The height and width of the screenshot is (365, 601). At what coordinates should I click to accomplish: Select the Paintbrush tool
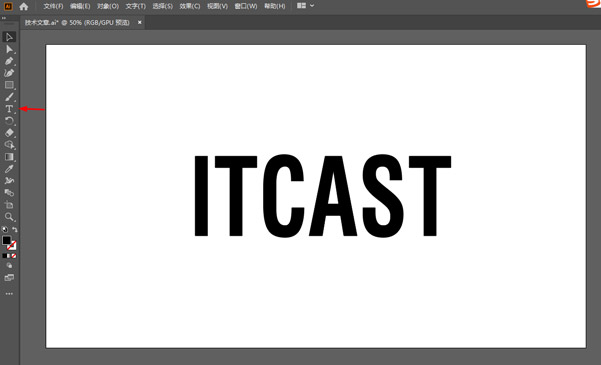(9, 97)
